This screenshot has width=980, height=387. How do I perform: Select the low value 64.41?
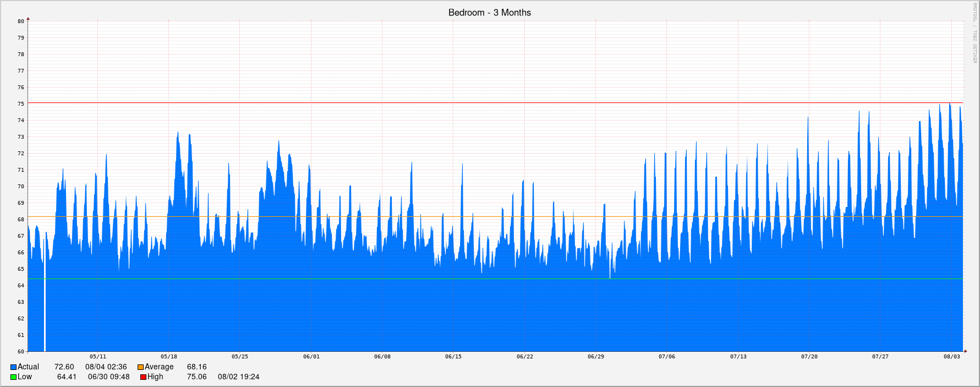pos(67,377)
